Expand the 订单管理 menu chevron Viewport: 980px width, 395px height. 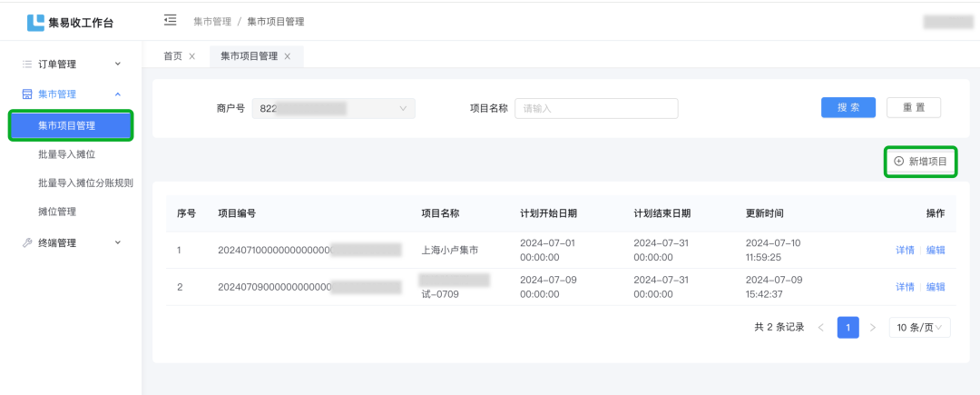[x=117, y=64]
